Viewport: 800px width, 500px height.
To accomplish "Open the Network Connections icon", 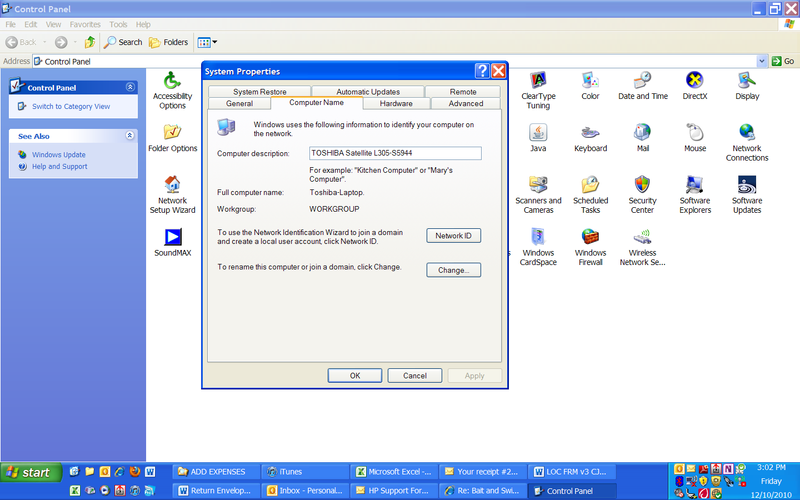I will click(746, 133).
